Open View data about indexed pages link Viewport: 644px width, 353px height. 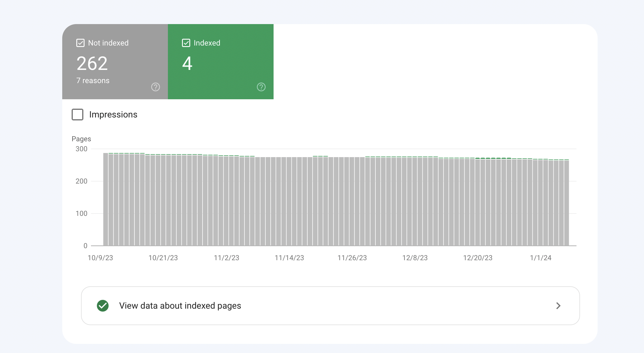pos(180,306)
